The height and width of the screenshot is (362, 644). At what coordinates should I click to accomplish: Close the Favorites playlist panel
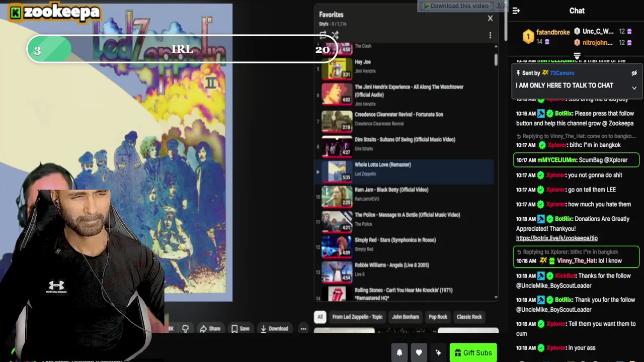coord(490,19)
